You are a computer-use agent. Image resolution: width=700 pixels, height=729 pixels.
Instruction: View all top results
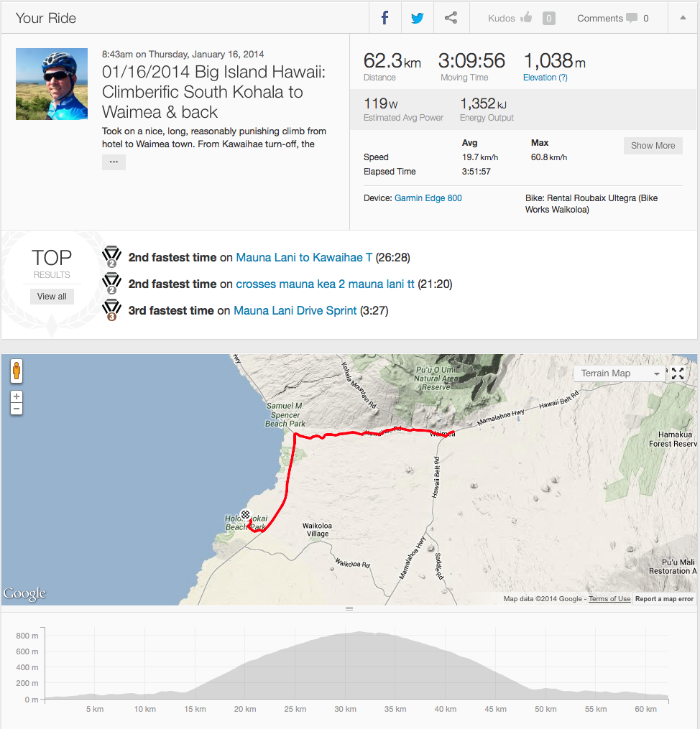(52, 297)
